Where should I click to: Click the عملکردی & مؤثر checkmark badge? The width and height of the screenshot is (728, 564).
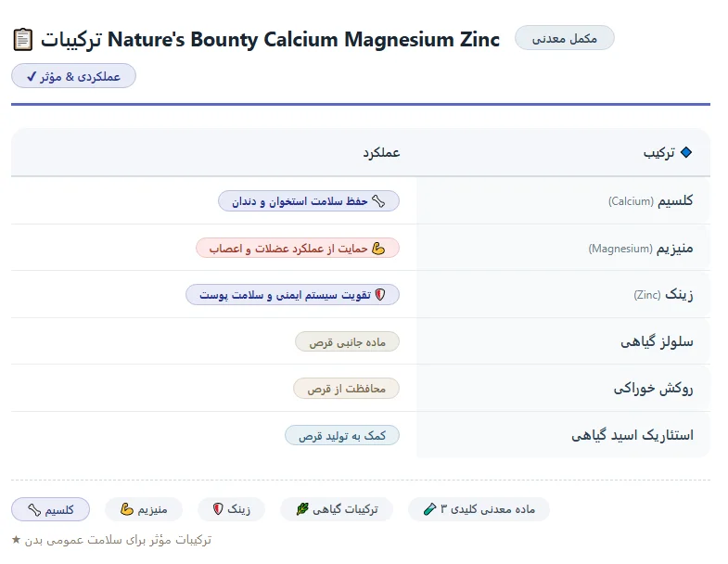73,76
